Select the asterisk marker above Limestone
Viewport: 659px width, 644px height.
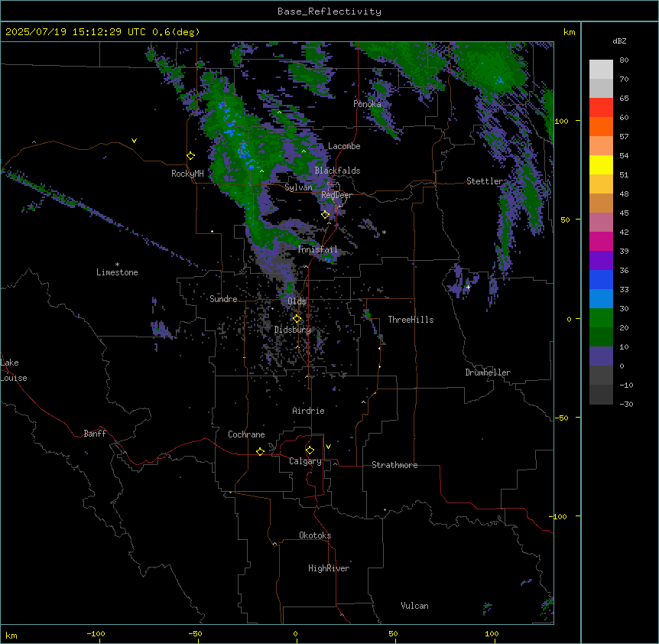[x=117, y=264]
